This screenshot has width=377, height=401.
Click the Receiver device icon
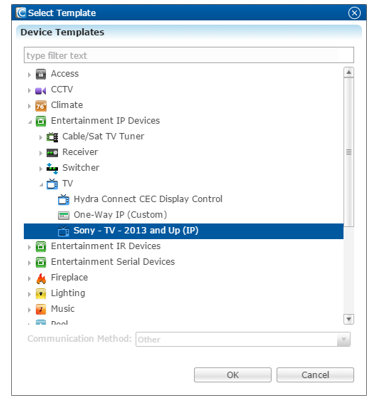[52, 152]
